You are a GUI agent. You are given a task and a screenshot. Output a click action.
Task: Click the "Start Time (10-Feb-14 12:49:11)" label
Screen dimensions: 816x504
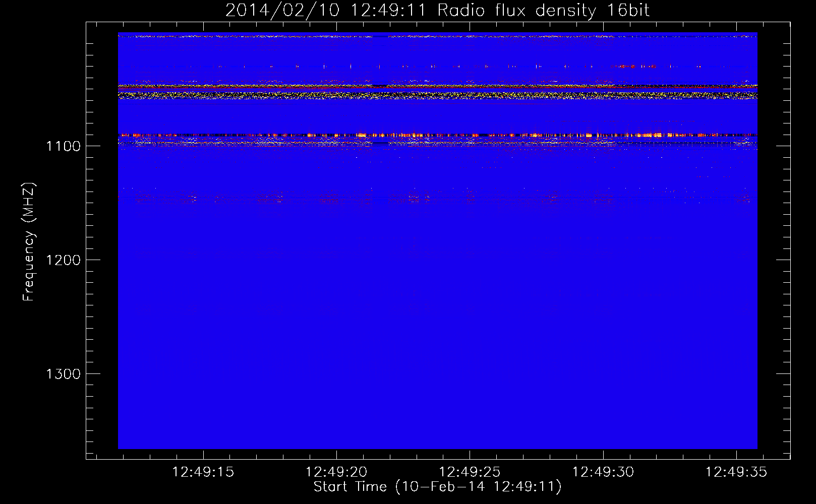[x=437, y=487]
